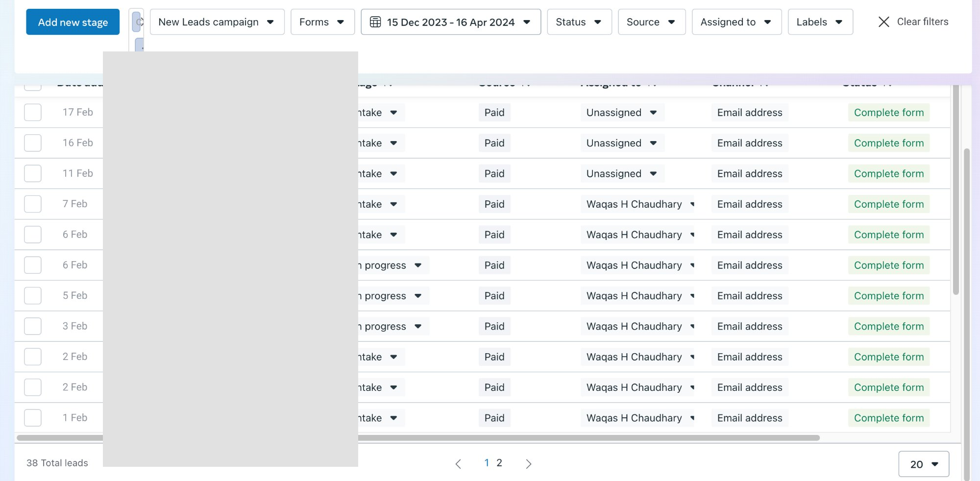
Task: Check the 1 Feb lead row
Action: click(32, 417)
